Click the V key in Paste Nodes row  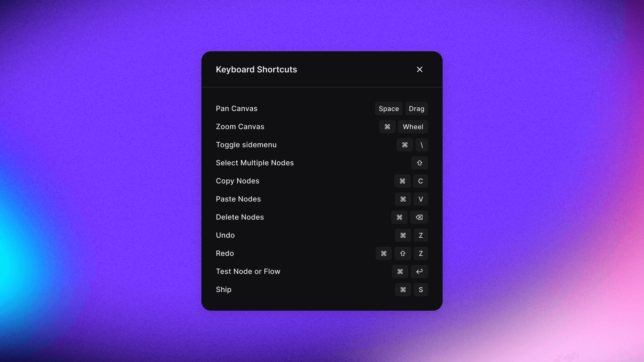421,199
